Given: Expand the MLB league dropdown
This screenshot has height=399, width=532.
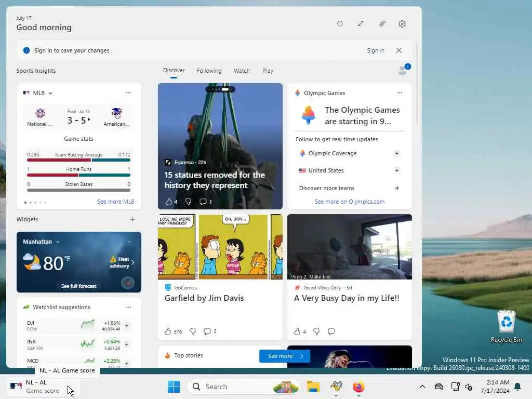Looking at the screenshot, I should (50, 93).
